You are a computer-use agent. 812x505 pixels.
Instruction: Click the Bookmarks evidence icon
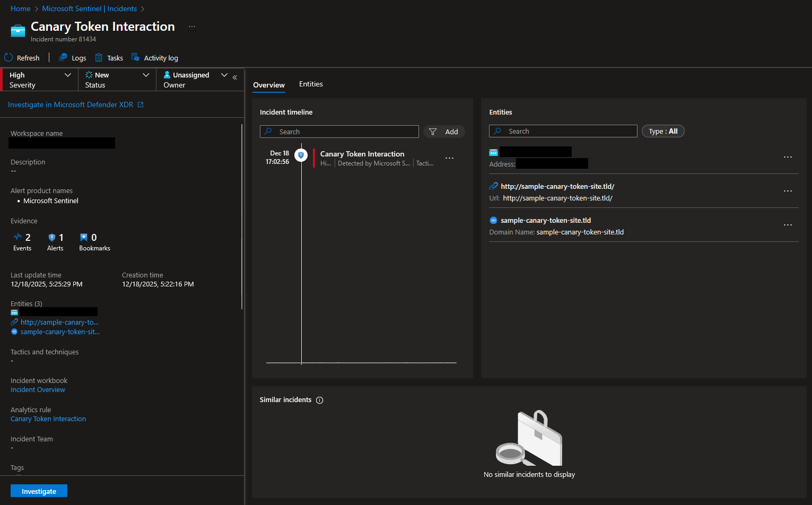(84, 238)
